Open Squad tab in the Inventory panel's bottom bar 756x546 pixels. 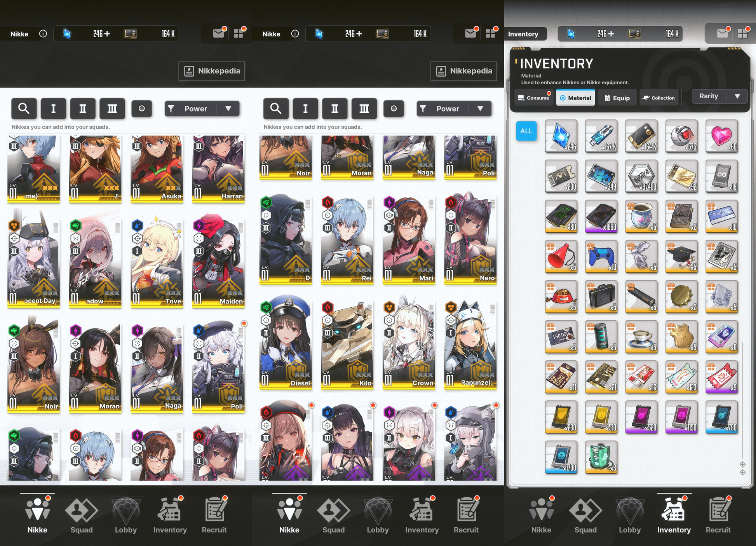(585, 515)
